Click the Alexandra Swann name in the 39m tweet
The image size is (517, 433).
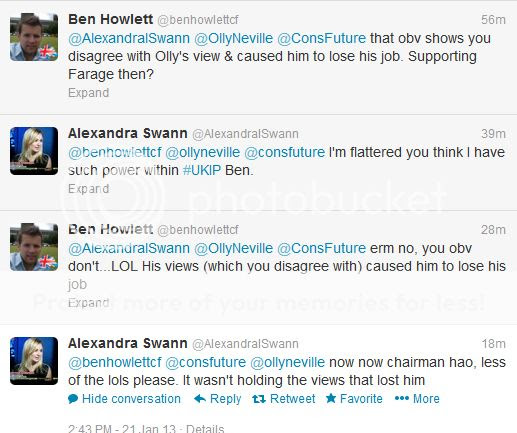(x=128, y=133)
